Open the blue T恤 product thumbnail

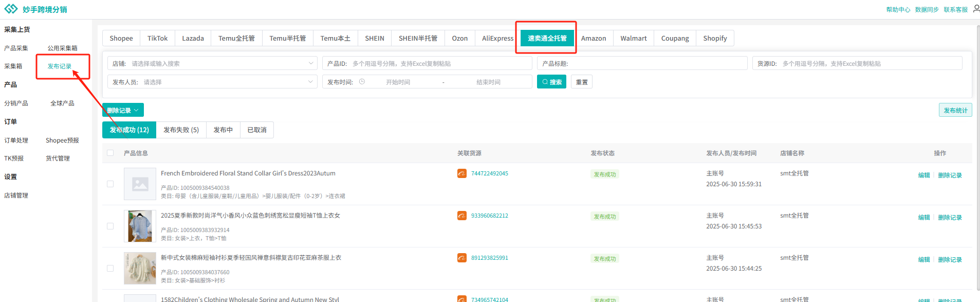pyautogui.click(x=140, y=226)
